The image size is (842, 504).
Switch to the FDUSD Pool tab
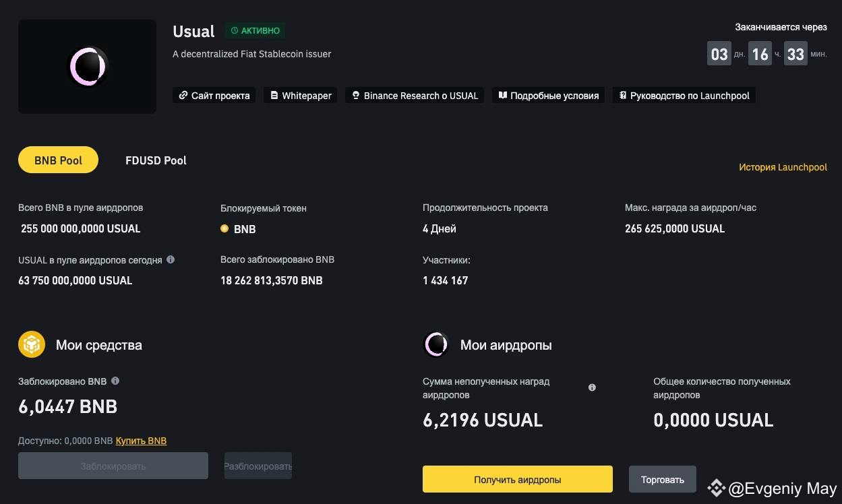[156, 160]
